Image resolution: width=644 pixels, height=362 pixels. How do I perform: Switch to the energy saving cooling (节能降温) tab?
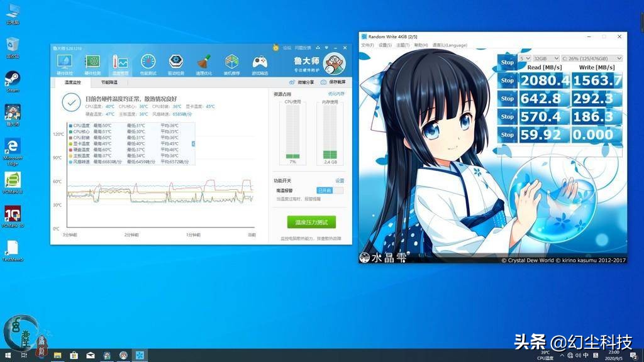[x=109, y=82]
